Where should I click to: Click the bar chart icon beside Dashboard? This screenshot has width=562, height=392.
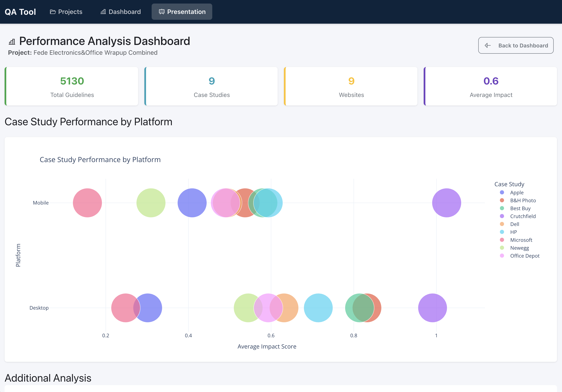pyautogui.click(x=103, y=12)
